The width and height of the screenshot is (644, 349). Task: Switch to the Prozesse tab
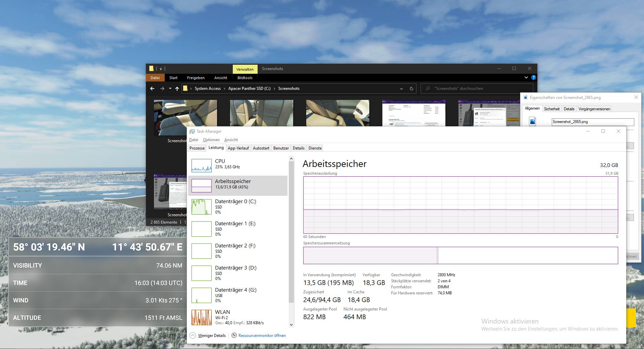point(197,148)
